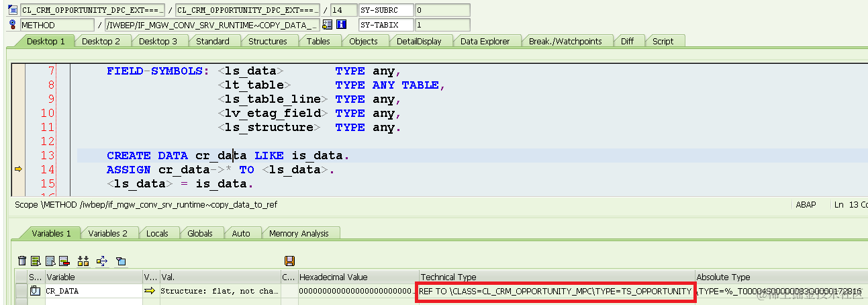This screenshot has width=868, height=305.
Task: Click the yellow arrow in CR_DATA row
Action: pyautogui.click(x=149, y=291)
